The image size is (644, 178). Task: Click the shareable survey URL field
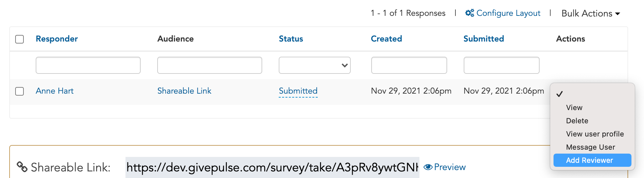(272, 167)
